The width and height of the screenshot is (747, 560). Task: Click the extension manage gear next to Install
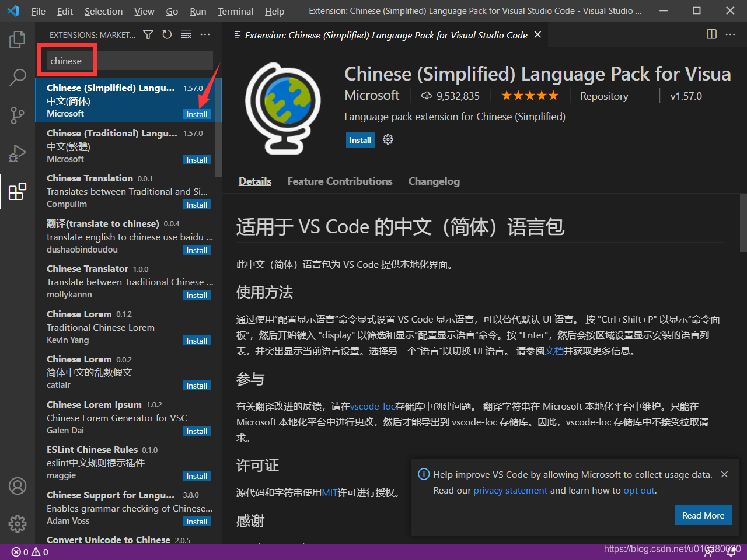tap(388, 139)
